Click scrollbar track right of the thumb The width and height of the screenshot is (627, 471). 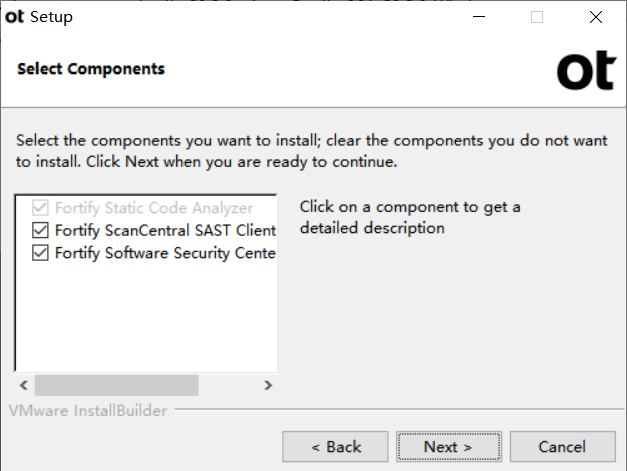[x=228, y=385]
